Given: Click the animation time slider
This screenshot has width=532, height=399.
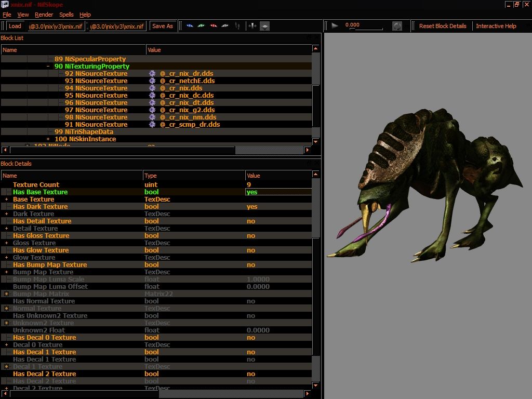Looking at the screenshot, I should point(366,29).
